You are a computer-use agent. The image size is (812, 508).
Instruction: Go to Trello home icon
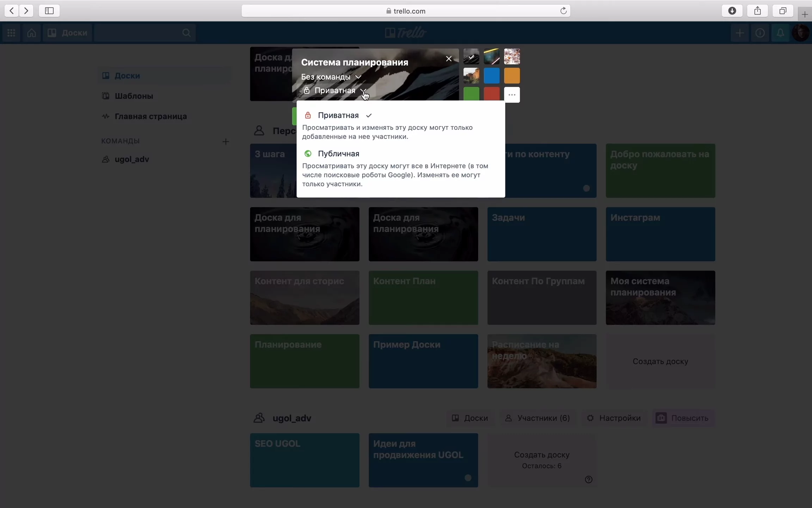pyautogui.click(x=32, y=33)
